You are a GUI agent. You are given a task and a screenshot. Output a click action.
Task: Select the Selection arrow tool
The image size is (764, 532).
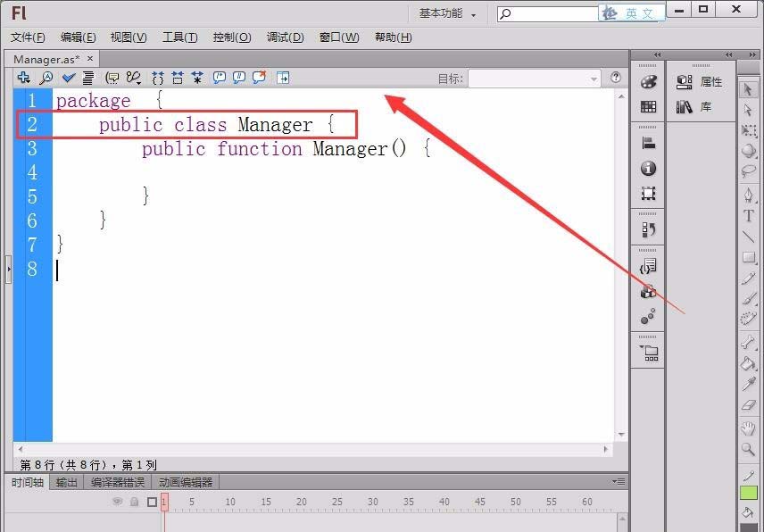click(x=748, y=88)
